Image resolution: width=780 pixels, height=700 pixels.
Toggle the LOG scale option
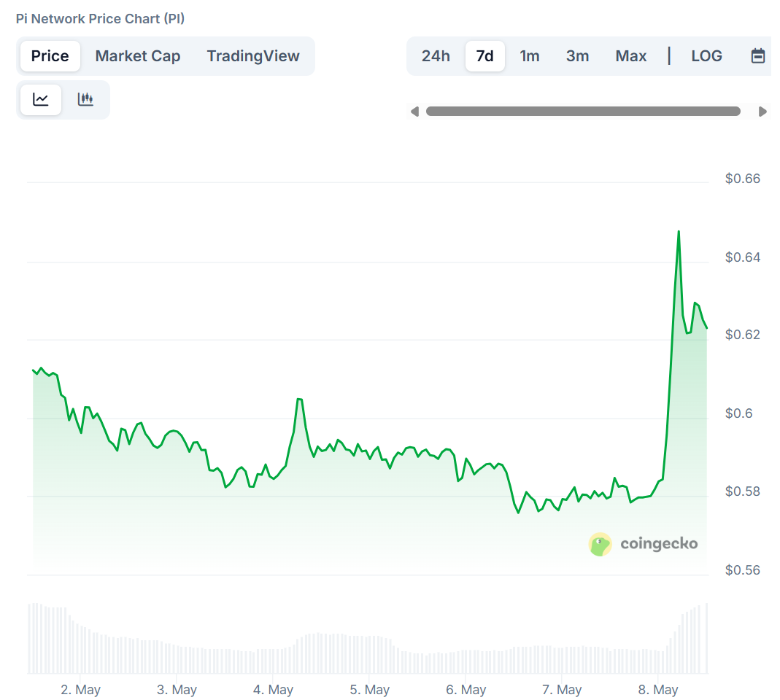point(707,56)
